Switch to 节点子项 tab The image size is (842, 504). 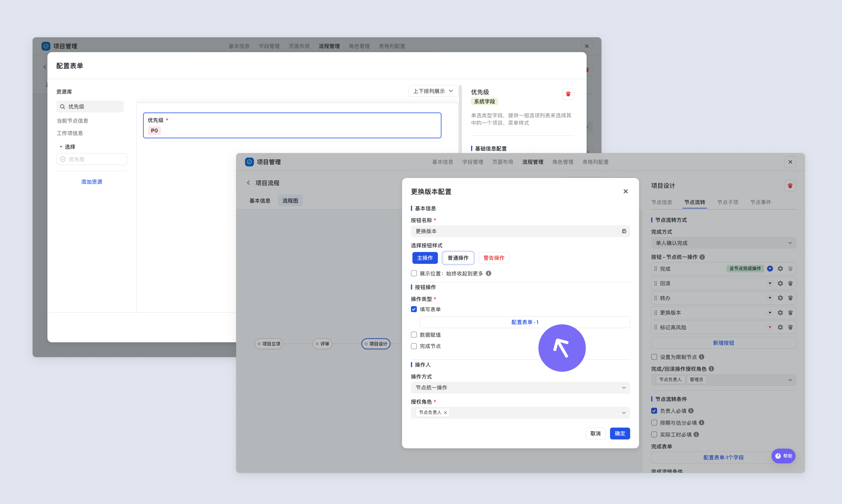coord(727,202)
